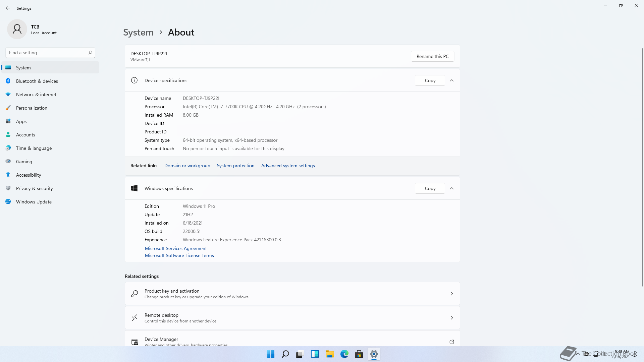Screen dimensions: 644x362
Task: Open the Microsoft Services Agreement link
Action: click(176, 248)
